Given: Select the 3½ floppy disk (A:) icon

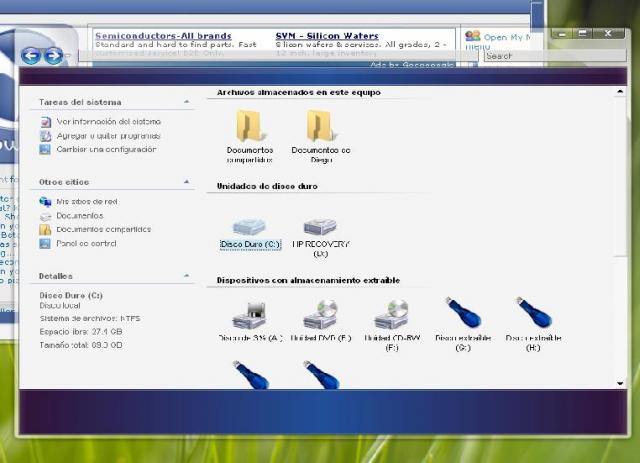Looking at the screenshot, I should [250, 316].
